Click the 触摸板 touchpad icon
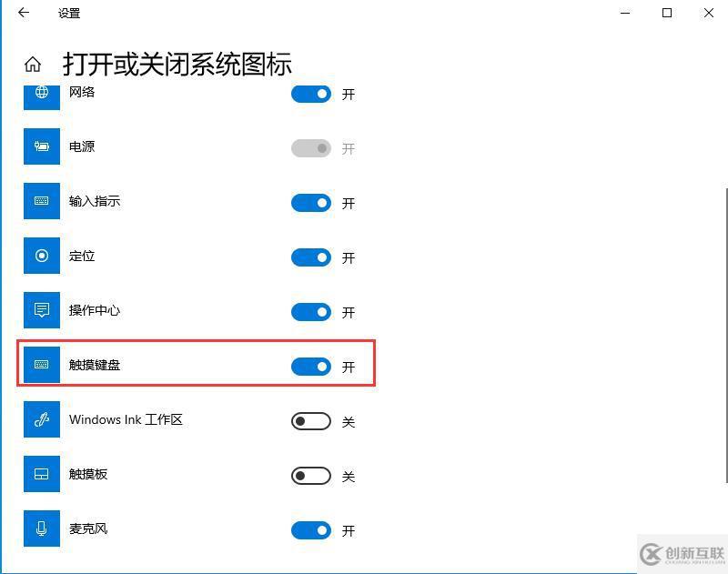 click(x=42, y=474)
